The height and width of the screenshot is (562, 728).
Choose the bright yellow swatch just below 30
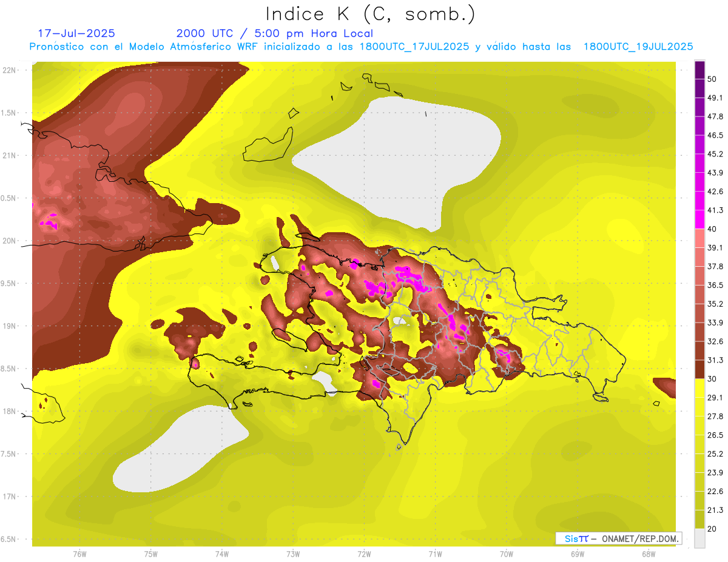[x=699, y=388]
